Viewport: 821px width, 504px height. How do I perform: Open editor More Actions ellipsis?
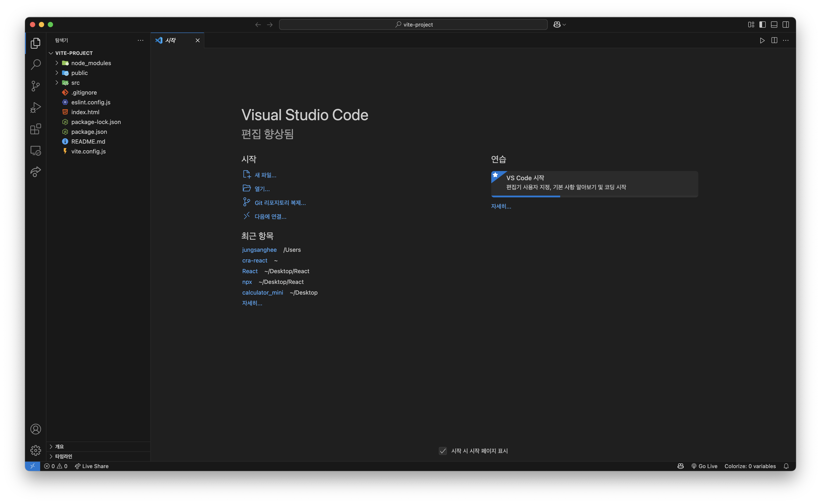tap(786, 40)
